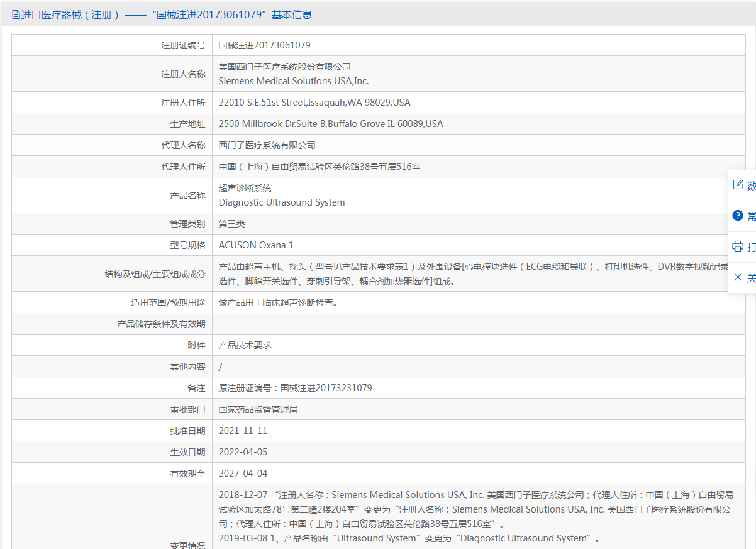Select the 生产地址 row label
Viewport: 756px width, 549px height.
187,124
